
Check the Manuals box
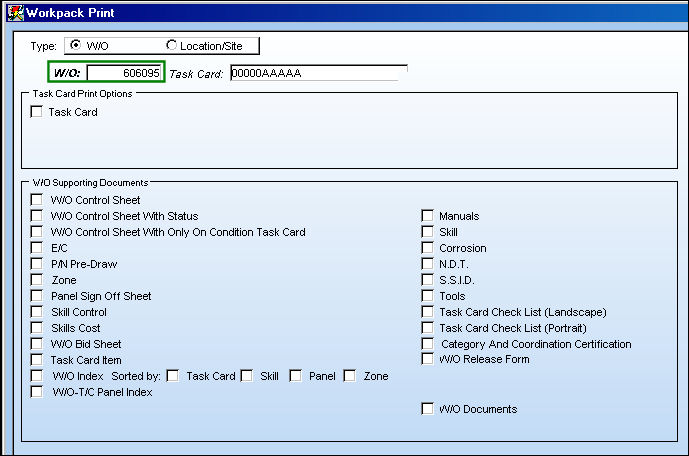pos(427,216)
